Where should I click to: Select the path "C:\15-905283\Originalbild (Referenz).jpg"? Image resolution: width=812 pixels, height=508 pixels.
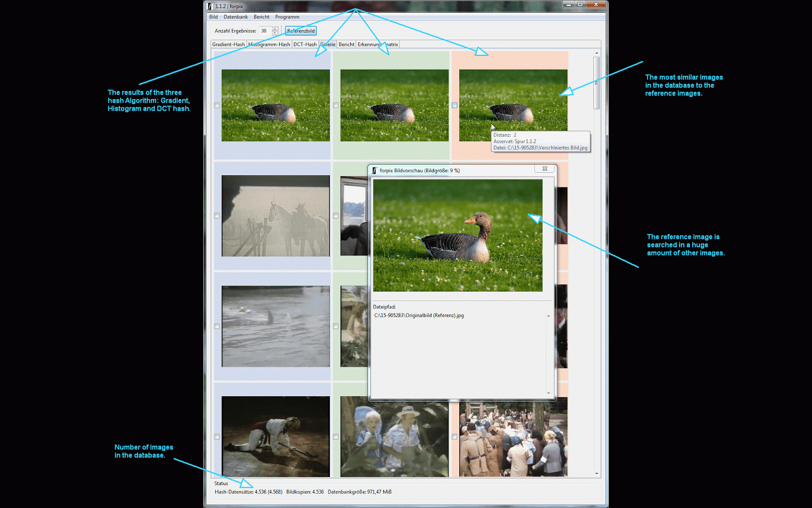pos(419,315)
